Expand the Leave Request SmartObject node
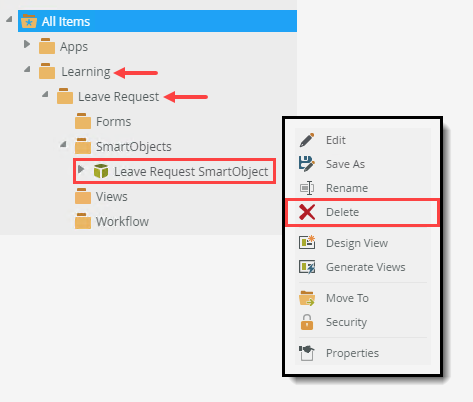 (x=81, y=169)
